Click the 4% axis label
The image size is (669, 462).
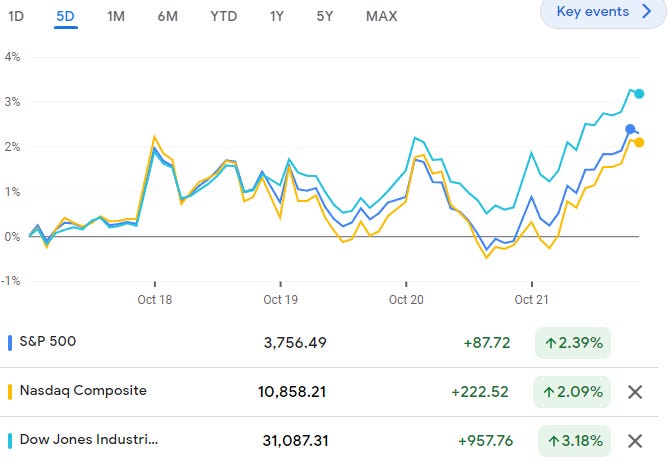pyautogui.click(x=12, y=57)
